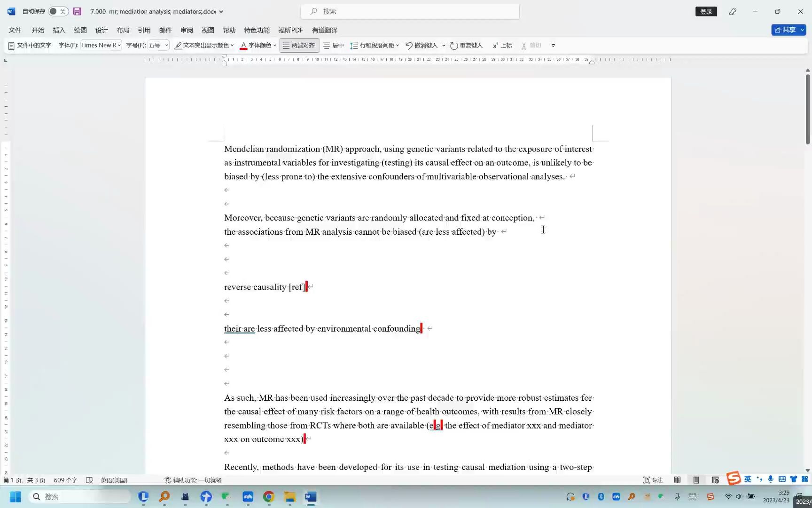Toggle the 自动保存 AutoSave switch

(58, 11)
